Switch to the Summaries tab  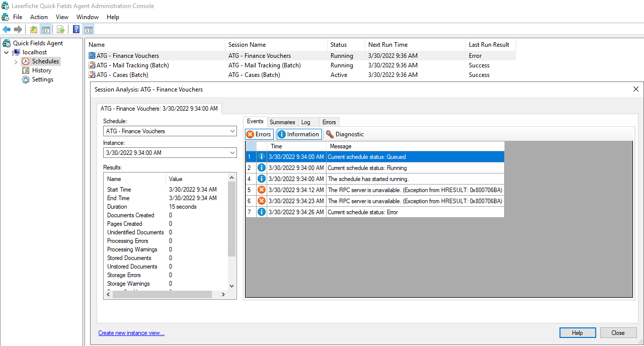pyautogui.click(x=282, y=122)
